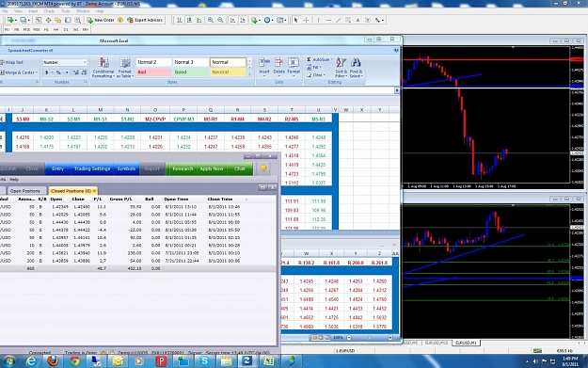Click Excel zoom out minus button
Image resolution: width=588 pixels, height=368 pixels.
[349, 338]
